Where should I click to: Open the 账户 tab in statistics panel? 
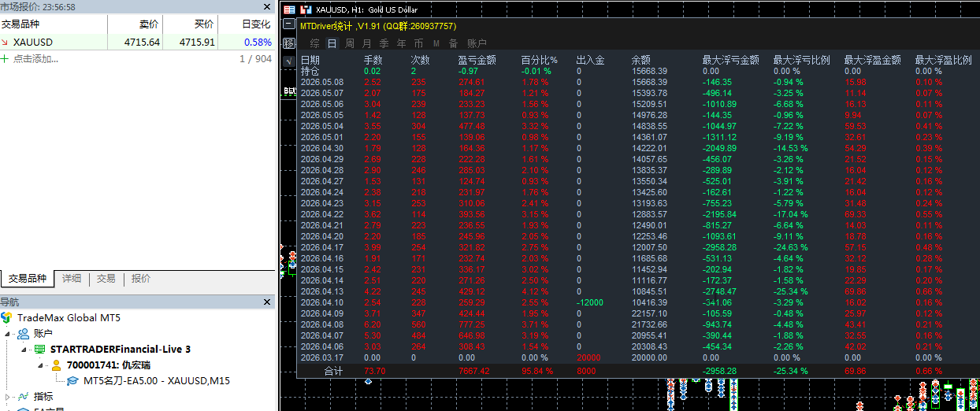pos(477,43)
